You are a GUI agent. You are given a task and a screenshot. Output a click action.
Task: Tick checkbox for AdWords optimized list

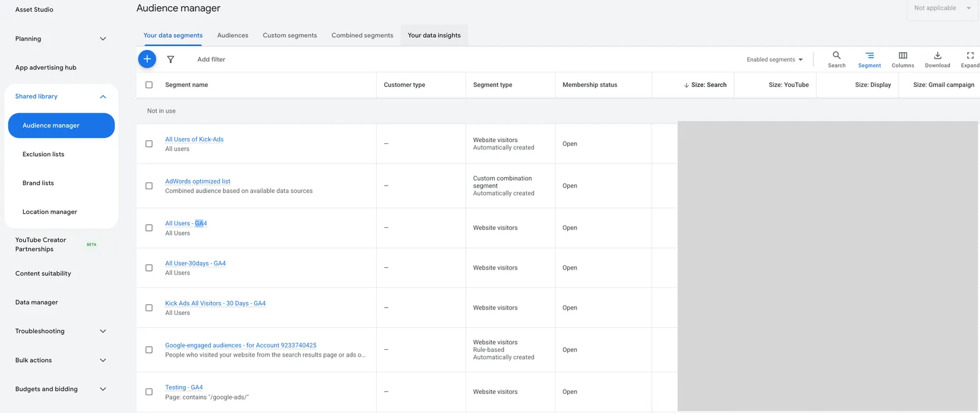tap(149, 186)
